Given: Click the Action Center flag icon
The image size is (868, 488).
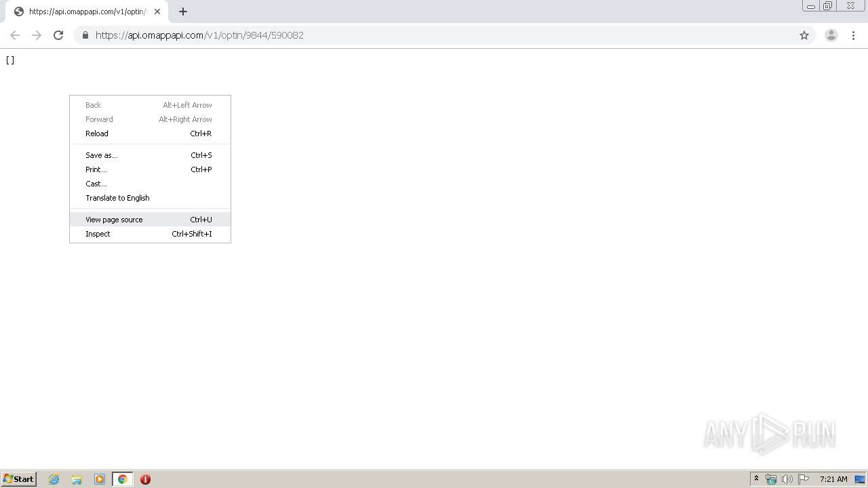Looking at the screenshot, I should coord(804,479).
